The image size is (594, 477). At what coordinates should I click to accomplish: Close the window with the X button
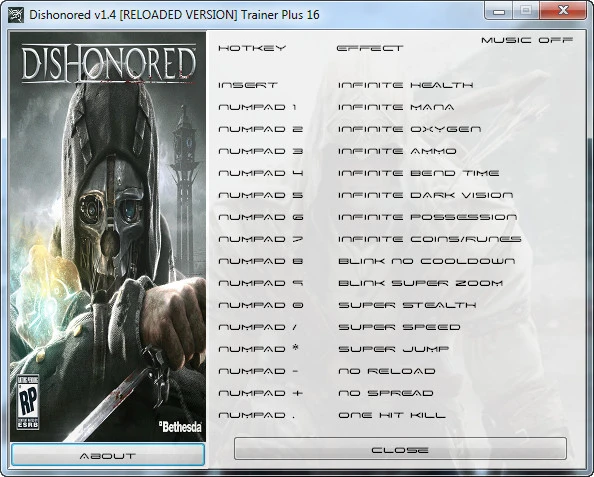(x=563, y=11)
